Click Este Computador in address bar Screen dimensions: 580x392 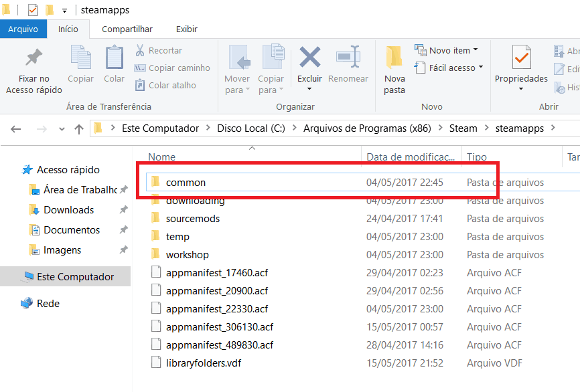[x=161, y=128]
